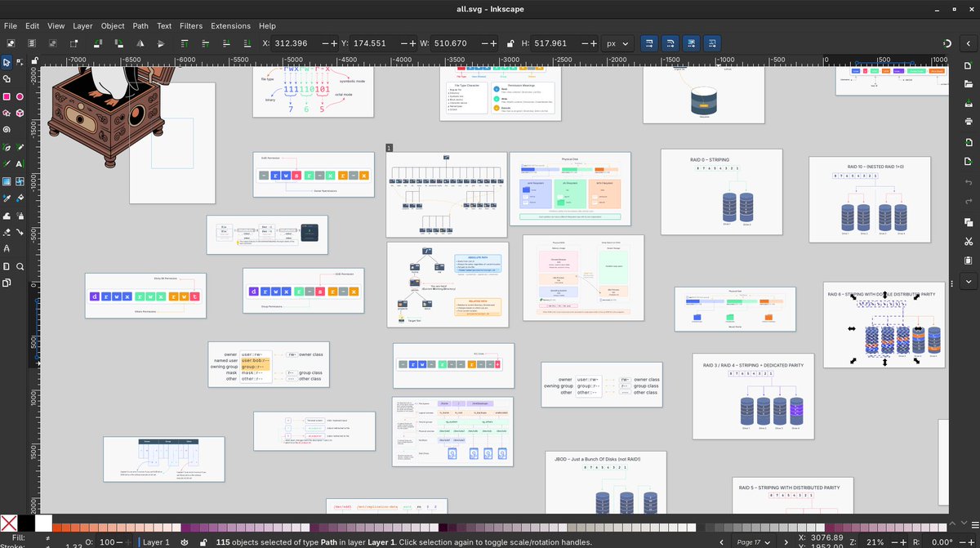Screen dimensions: 980x548
Task: Select the Rectangle tool
Action: [x=7, y=96]
